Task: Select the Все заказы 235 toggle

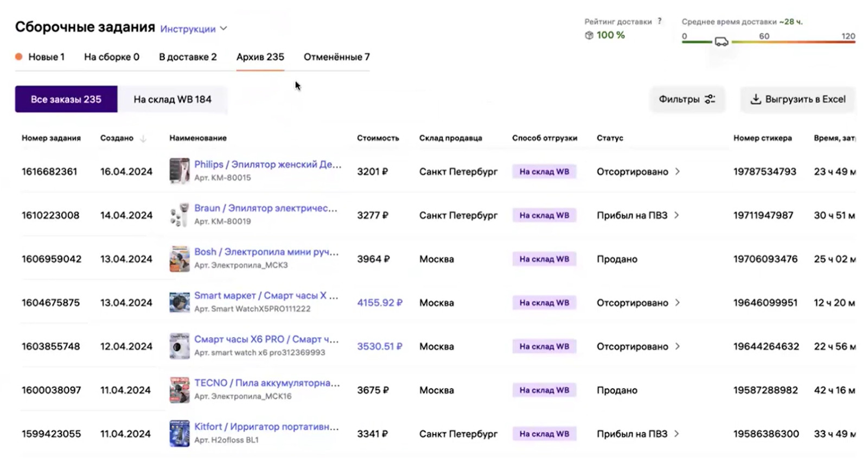Action: [66, 99]
